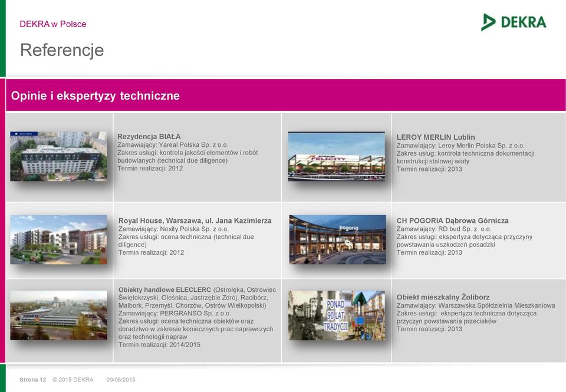Select the 'Ponad 90 lat tradycji' photo
This screenshot has width=566, height=392.
(337, 315)
